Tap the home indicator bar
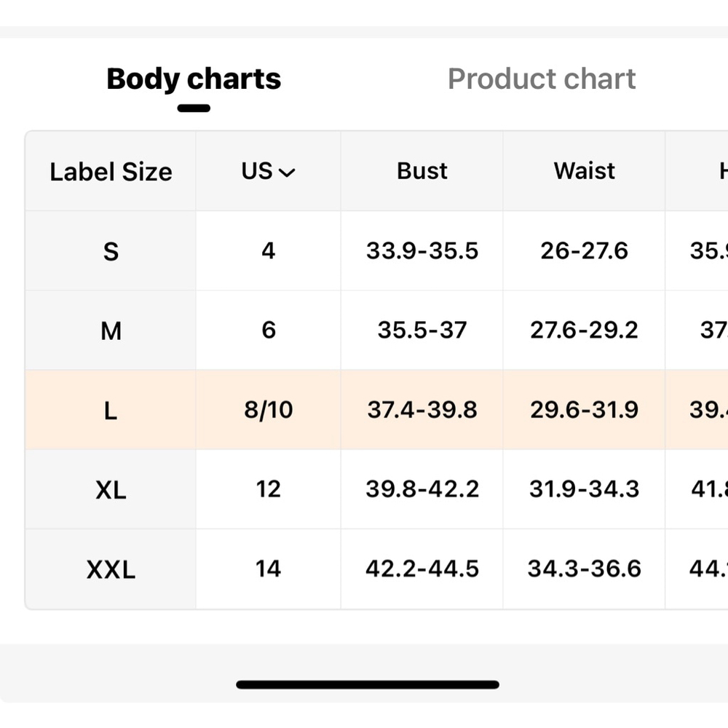The height and width of the screenshot is (728, 728). click(x=368, y=684)
